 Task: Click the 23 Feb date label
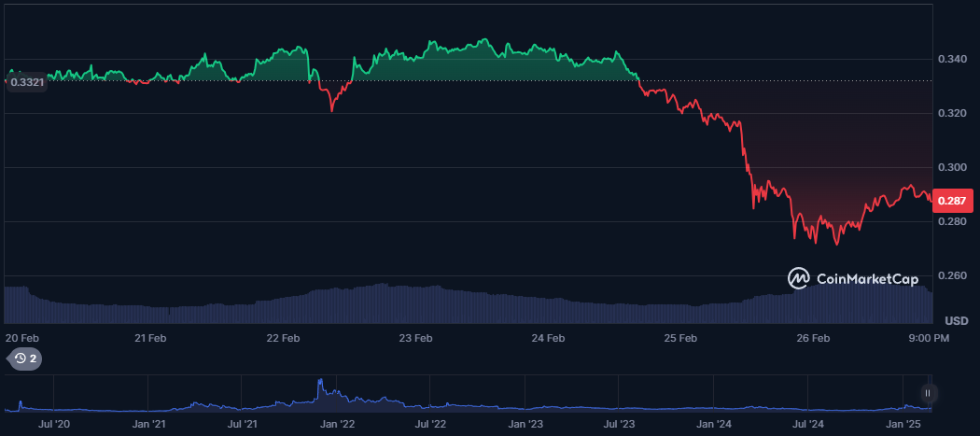coord(415,338)
